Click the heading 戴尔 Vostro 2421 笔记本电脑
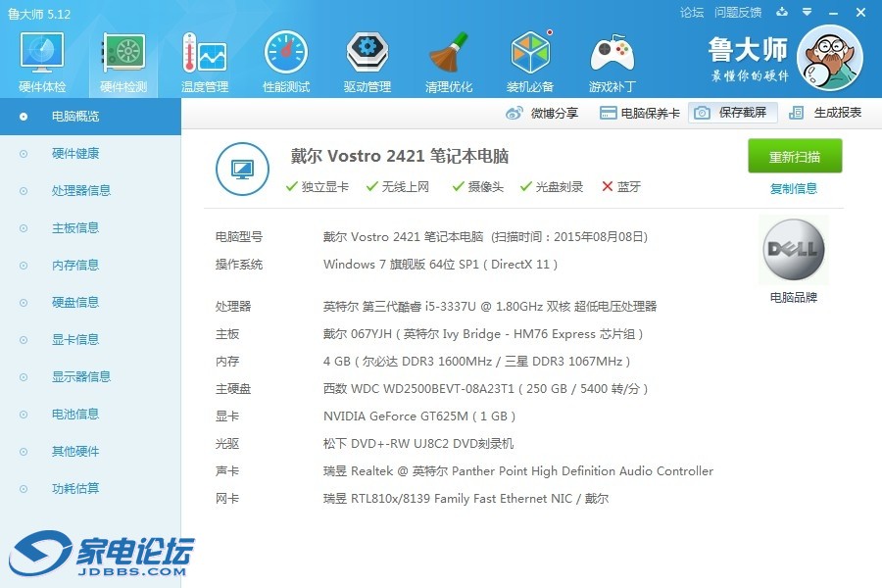882x588 pixels. pyautogui.click(x=400, y=156)
